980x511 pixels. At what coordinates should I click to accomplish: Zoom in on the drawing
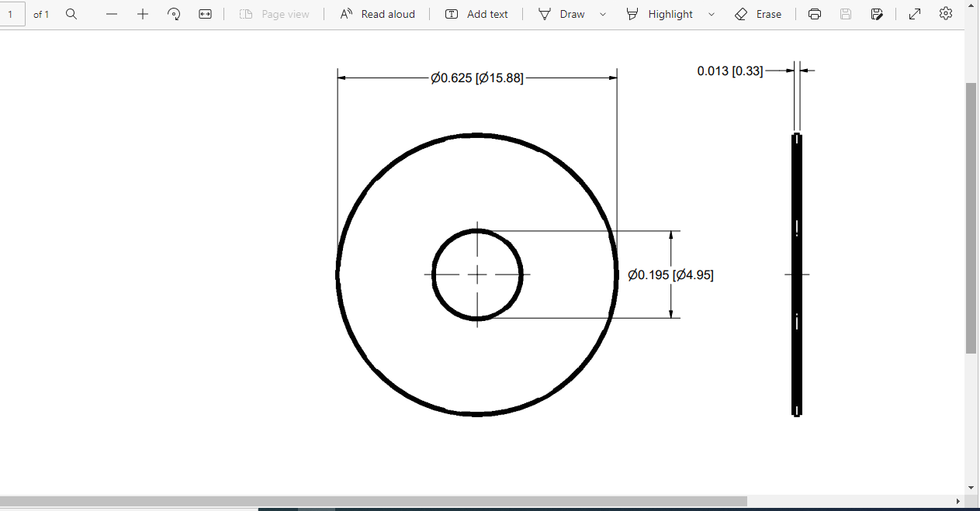[x=142, y=13]
